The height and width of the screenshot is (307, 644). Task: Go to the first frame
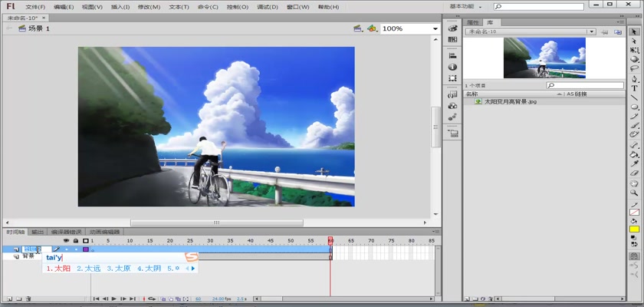(96, 299)
